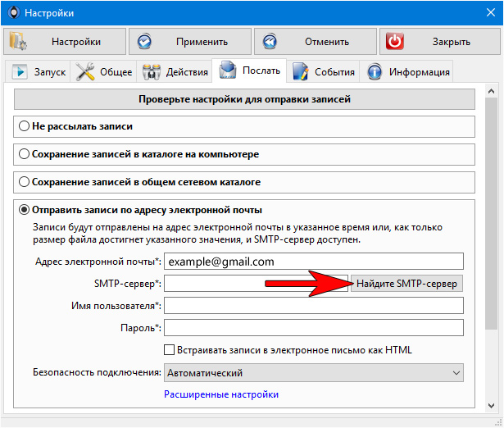Click the scrollbar down arrow
Viewport: 504px width, 428px height.
[491, 406]
